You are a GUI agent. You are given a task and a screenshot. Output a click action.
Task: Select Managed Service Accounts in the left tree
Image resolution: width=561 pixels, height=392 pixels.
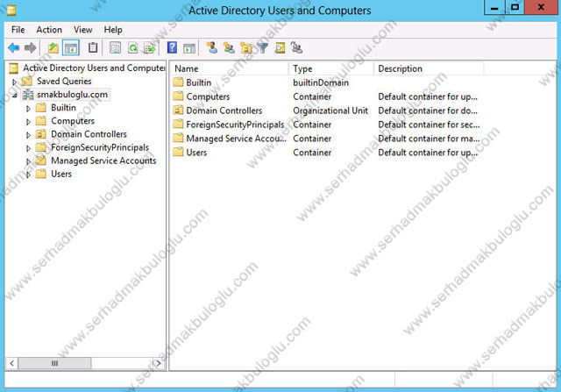(x=103, y=160)
